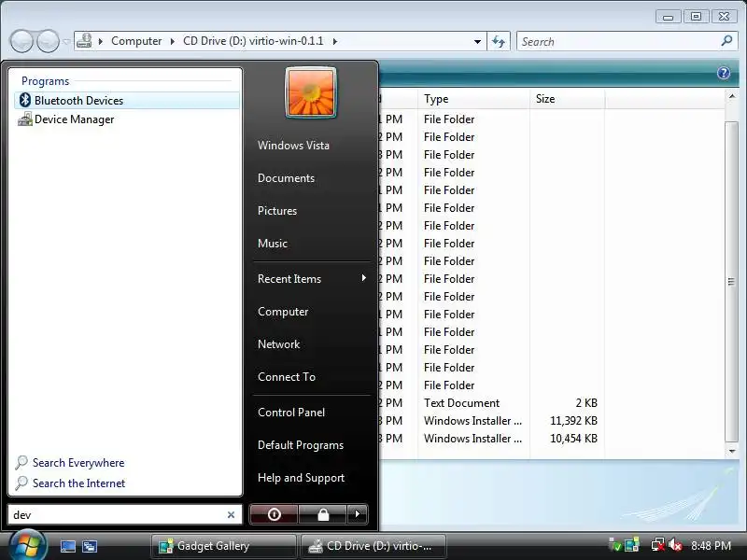Click the 2 KB size cell
The image size is (747, 560).
tap(586, 403)
